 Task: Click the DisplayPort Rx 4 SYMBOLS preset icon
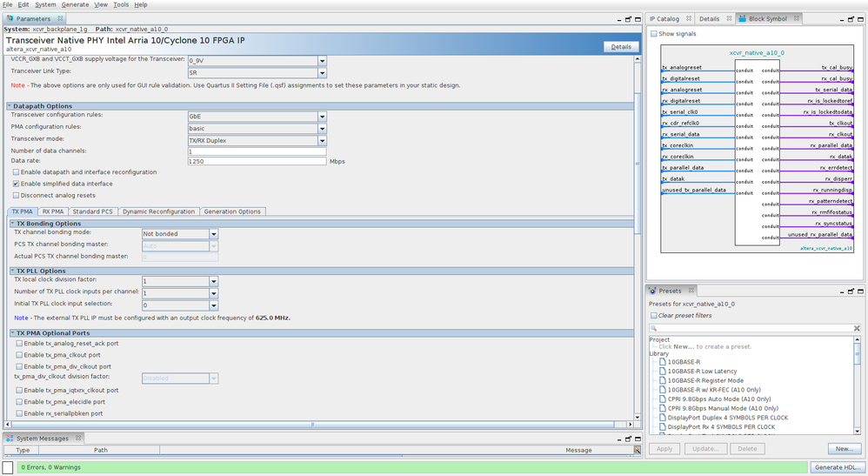662,426
